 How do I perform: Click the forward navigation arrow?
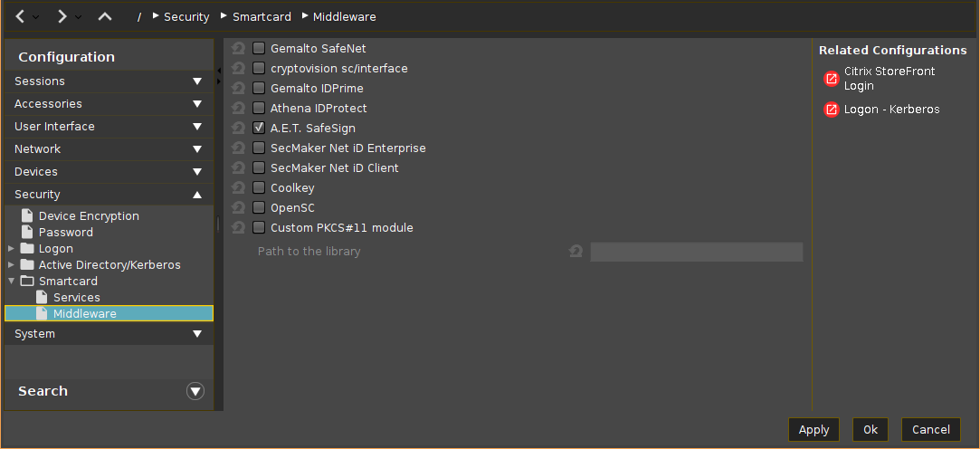(x=62, y=16)
